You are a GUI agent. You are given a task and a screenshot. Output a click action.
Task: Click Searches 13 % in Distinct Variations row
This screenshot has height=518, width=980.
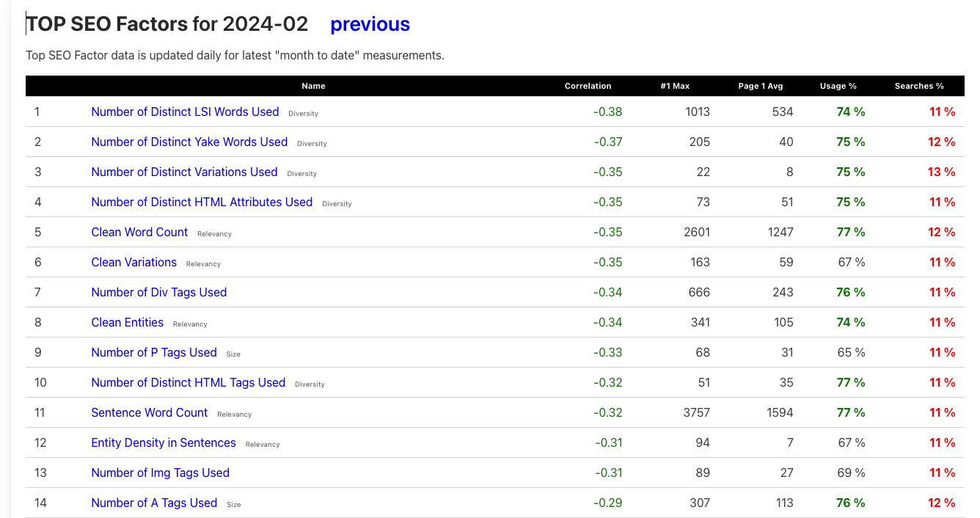tap(941, 172)
